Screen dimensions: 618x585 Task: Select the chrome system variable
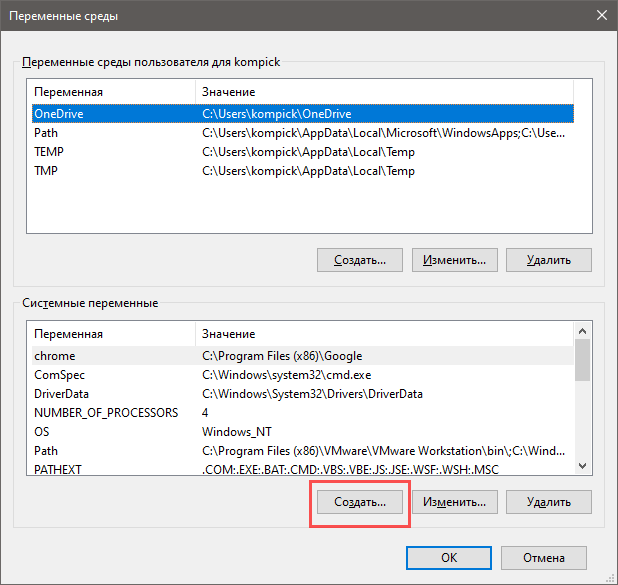(303, 356)
